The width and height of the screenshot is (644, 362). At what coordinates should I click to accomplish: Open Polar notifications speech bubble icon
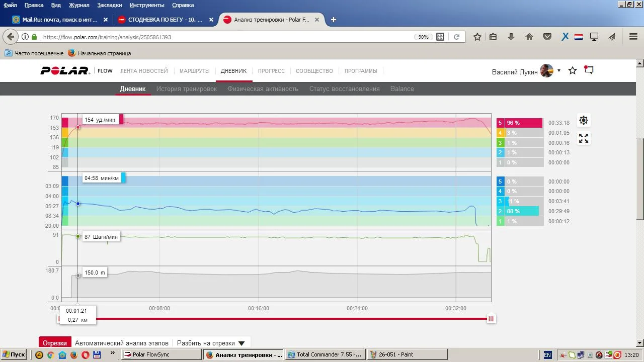point(589,70)
